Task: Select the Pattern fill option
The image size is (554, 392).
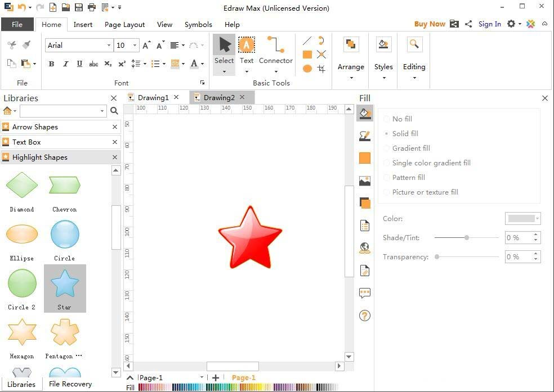Action: (x=409, y=177)
